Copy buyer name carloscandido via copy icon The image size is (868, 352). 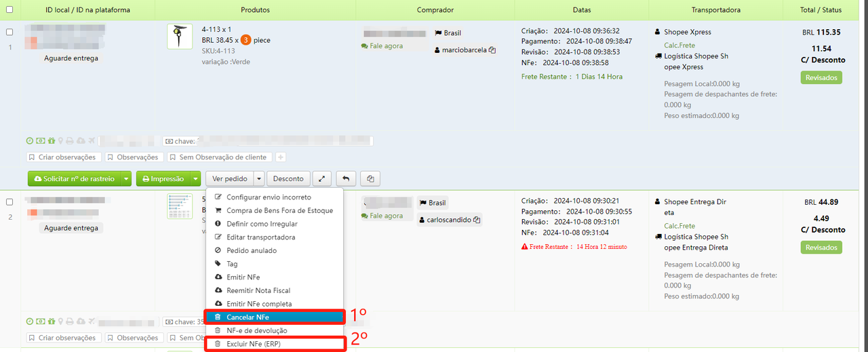tap(477, 220)
